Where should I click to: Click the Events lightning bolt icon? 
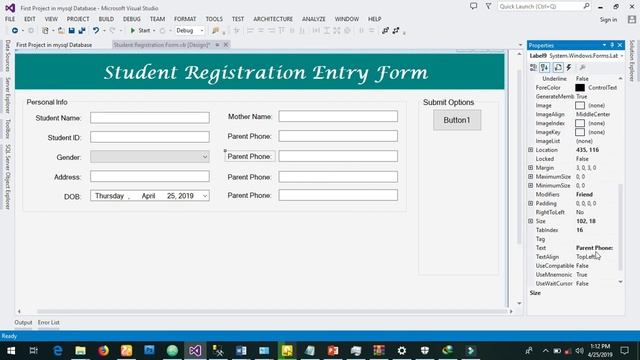(569, 67)
